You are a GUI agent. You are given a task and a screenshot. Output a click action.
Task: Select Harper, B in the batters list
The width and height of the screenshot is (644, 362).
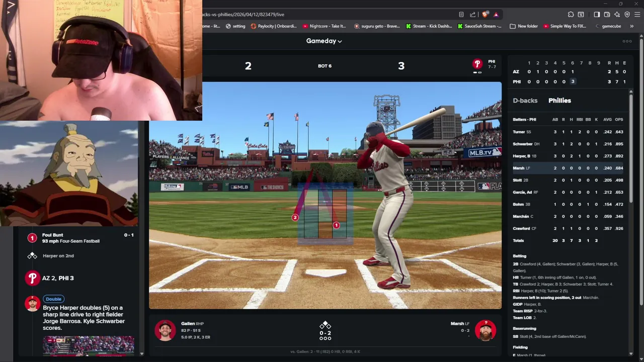click(x=569, y=156)
